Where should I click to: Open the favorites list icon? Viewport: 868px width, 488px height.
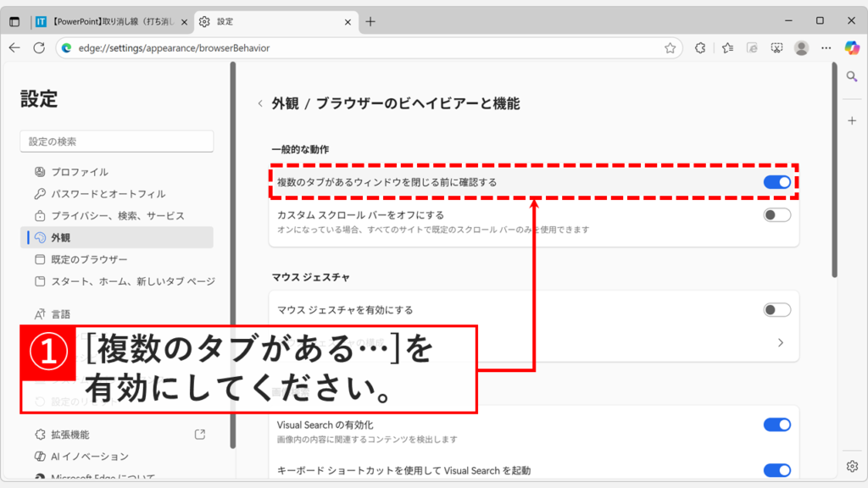[x=726, y=48]
